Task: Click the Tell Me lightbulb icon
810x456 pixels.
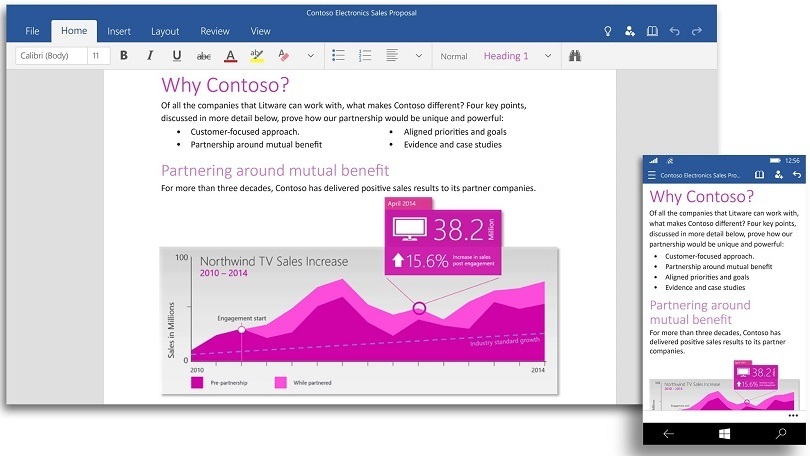Action: pos(607,31)
